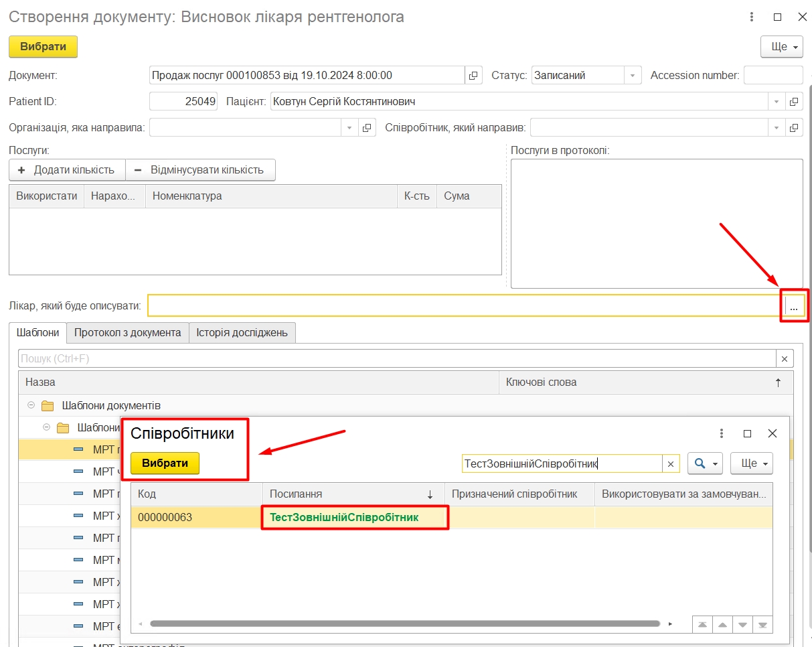Expand the Організація, яка направила dropdown

coord(350,127)
